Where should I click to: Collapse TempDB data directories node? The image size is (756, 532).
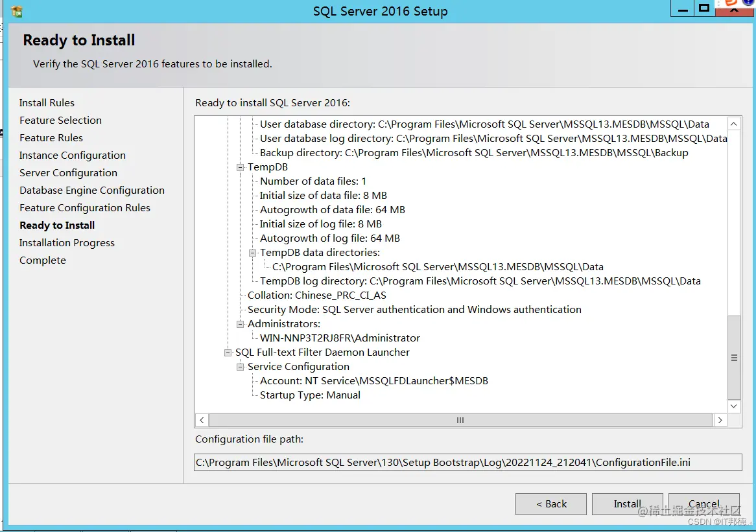point(252,253)
